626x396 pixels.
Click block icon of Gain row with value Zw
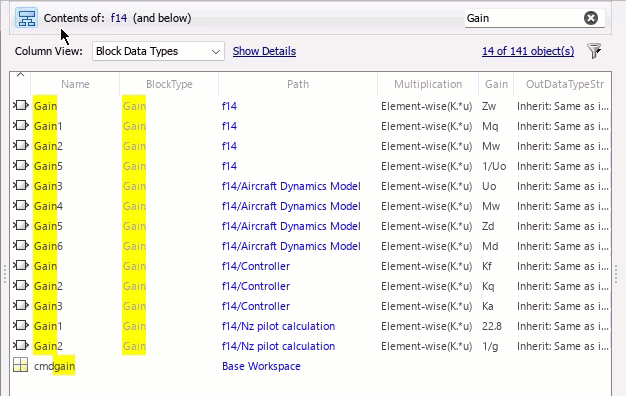tap(21, 106)
